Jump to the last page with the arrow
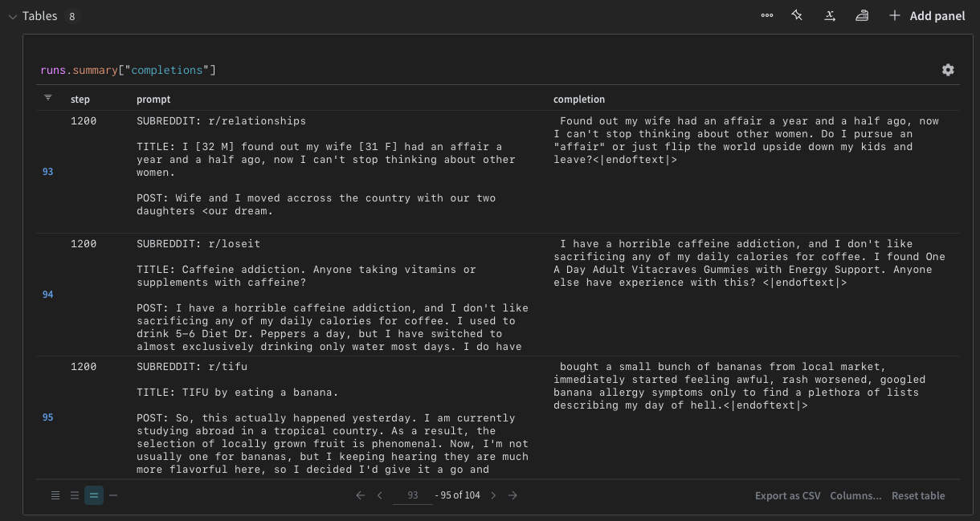This screenshot has width=980, height=521. pyautogui.click(x=512, y=495)
